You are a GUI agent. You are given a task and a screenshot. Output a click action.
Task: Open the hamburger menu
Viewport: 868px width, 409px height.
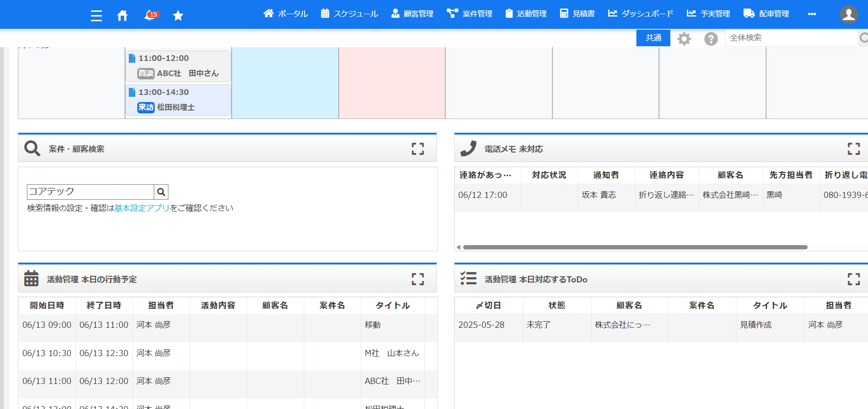[96, 16]
